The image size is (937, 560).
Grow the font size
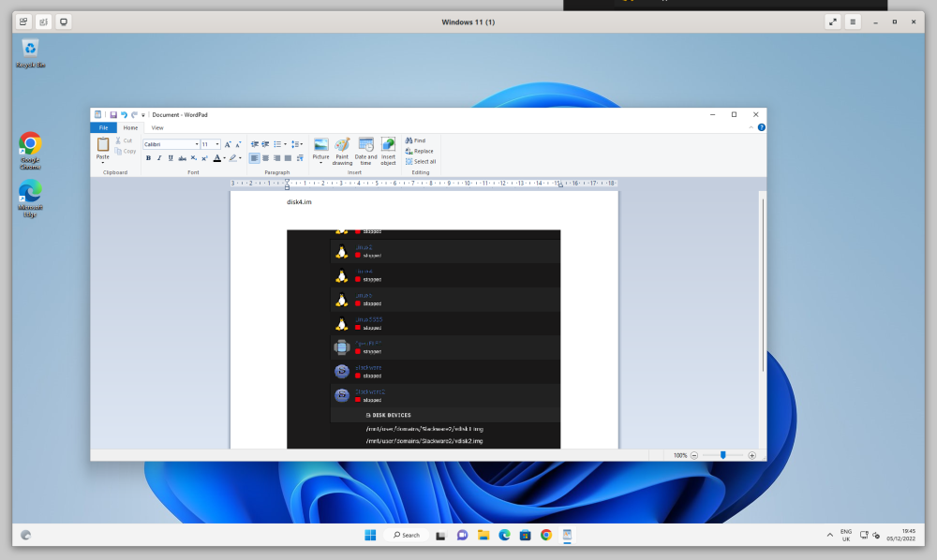228,144
